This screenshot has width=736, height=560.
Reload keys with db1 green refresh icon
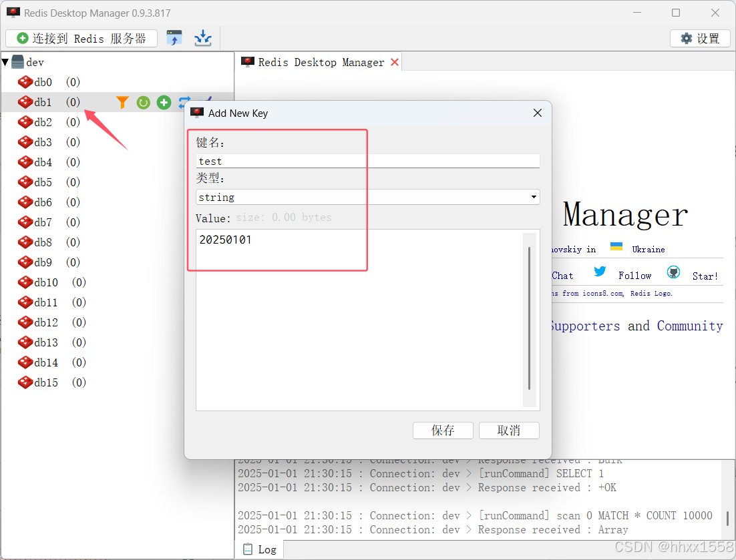click(143, 102)
